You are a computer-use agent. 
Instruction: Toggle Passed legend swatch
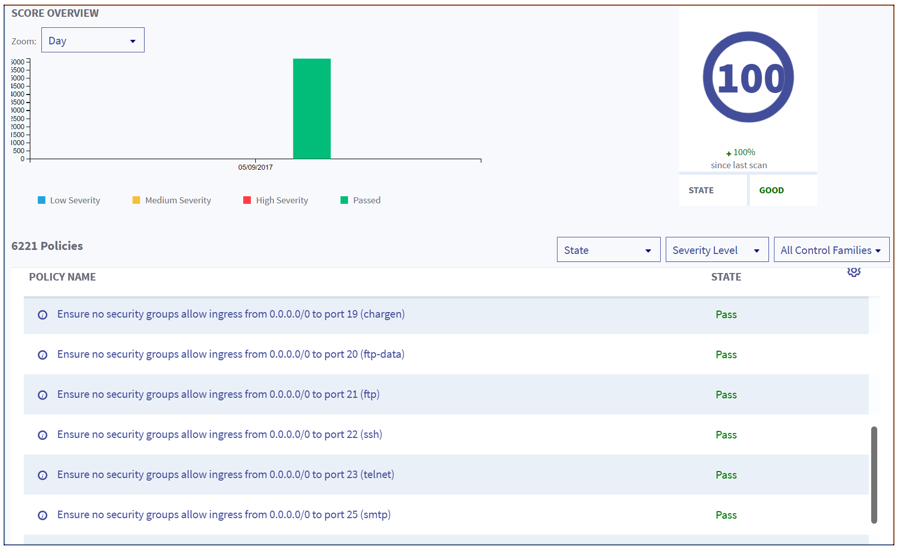point(344,200)
